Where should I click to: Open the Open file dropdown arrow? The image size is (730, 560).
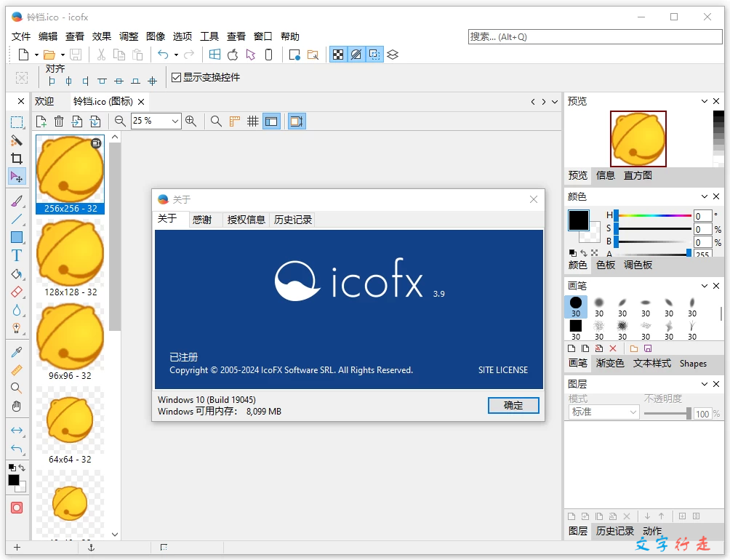[x=63, y=55]
